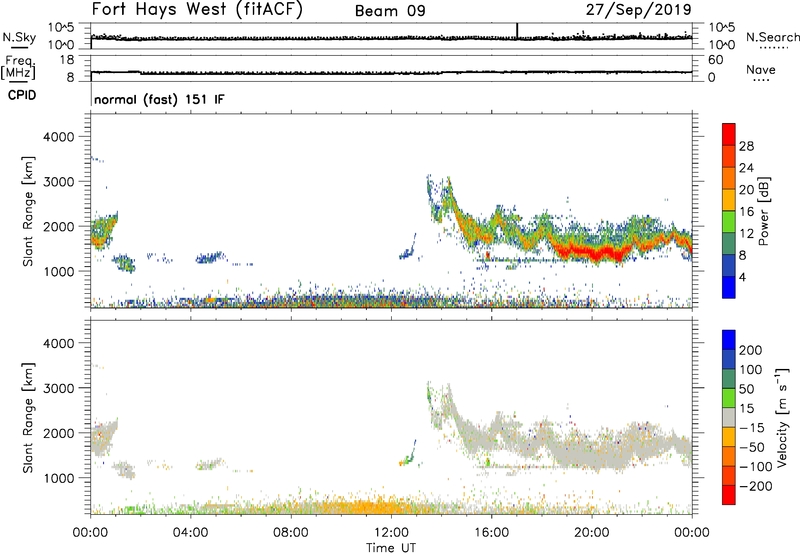Click the 'Time UT' axis title
Viewport: 800px width, 554px height.
pos(391,548)
